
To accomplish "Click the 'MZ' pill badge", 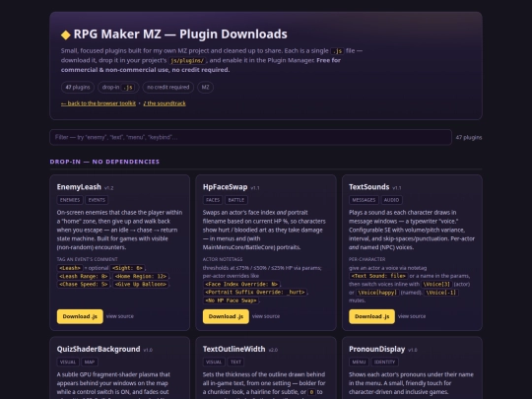I will (205, 88).
